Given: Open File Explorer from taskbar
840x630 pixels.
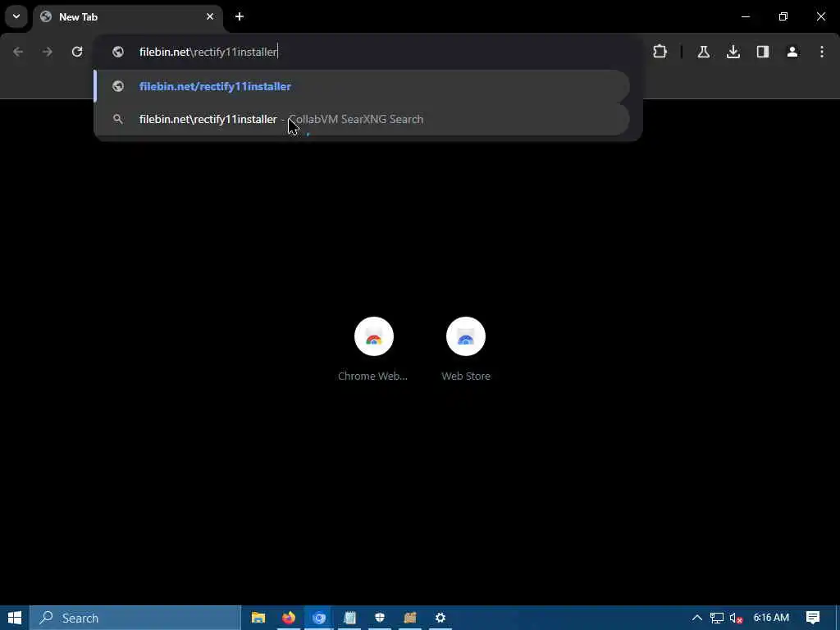Looking at the screenshot, I should point(258,618).
